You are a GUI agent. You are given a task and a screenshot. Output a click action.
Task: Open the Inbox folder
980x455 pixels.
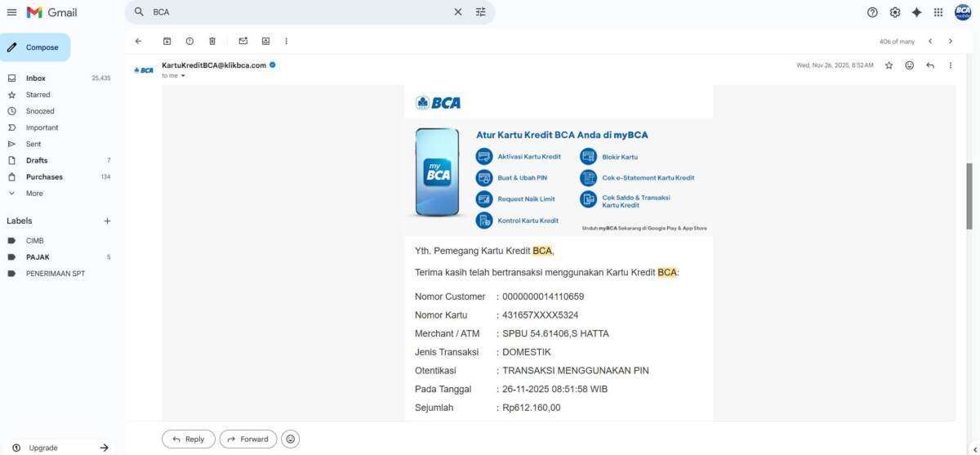[35, 78]
